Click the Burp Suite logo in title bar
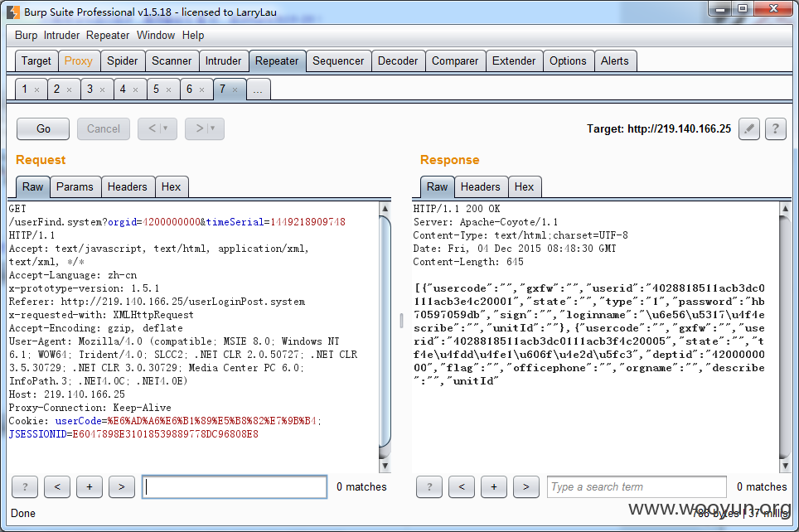The width and height of the screenshot is (799, 532). [13, 12]
